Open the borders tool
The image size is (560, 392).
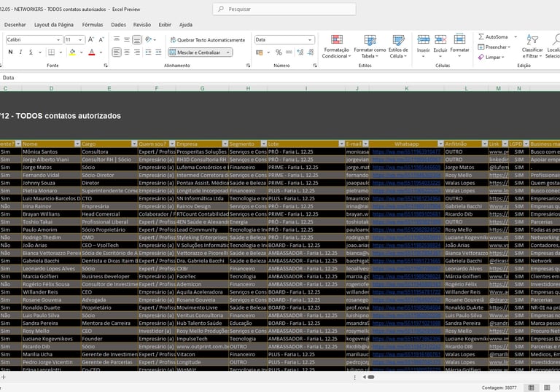52,52
